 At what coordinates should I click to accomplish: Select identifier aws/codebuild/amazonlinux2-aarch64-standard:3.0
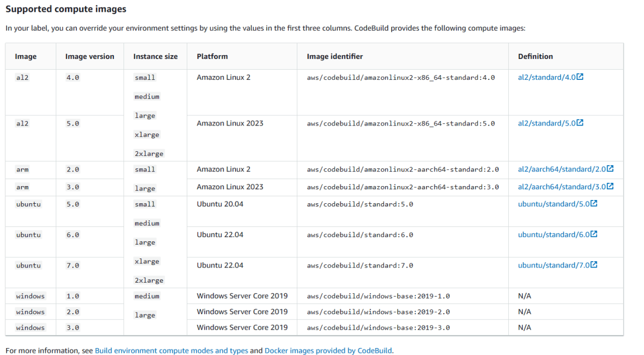[403, 187]
